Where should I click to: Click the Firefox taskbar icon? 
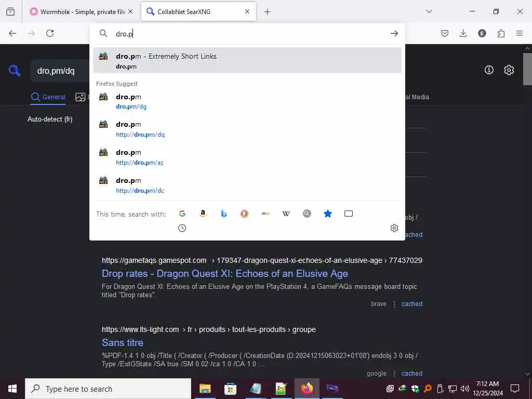pos(307,389)
